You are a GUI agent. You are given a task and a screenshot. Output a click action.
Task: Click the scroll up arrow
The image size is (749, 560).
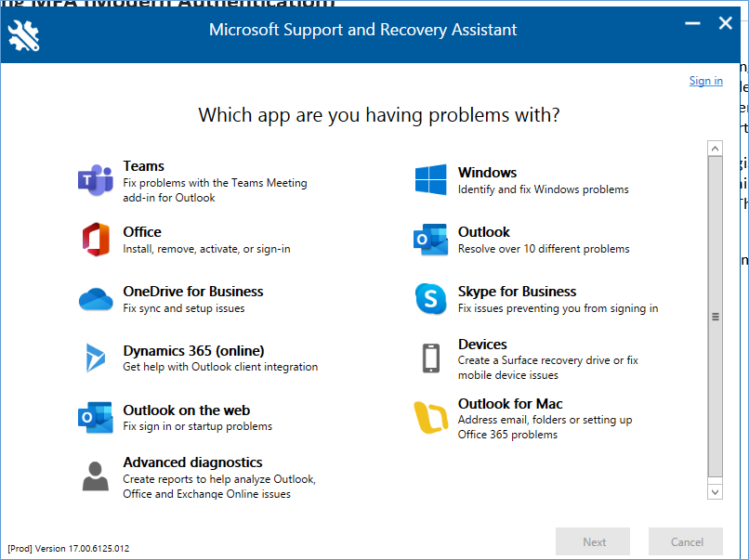[716, 149]
